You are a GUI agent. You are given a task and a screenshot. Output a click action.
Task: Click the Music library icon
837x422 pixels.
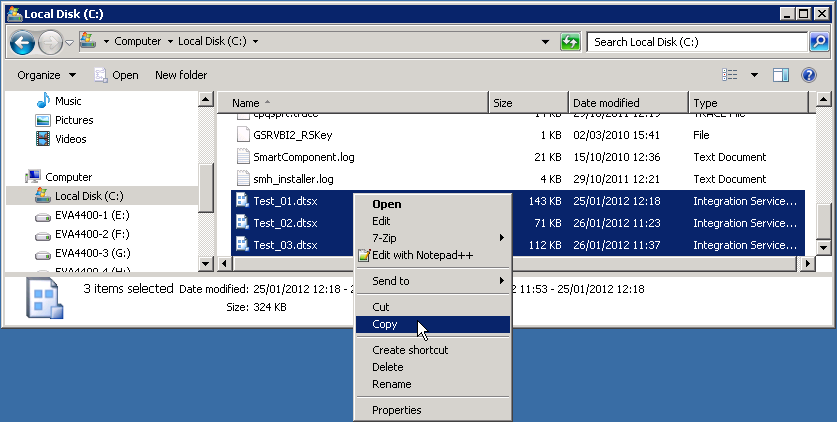point(43,101)
